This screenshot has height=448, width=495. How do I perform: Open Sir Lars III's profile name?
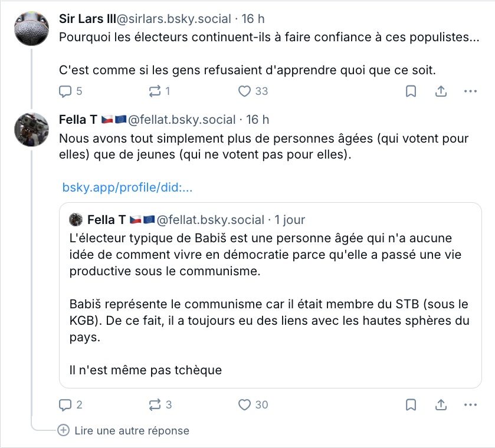[87, 19]
